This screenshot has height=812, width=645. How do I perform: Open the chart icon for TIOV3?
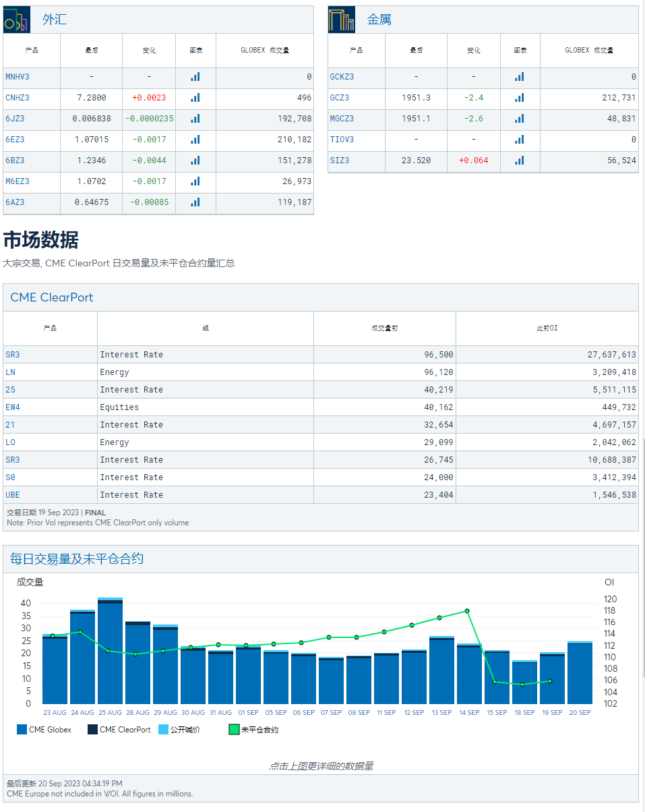tap(520, 140)
